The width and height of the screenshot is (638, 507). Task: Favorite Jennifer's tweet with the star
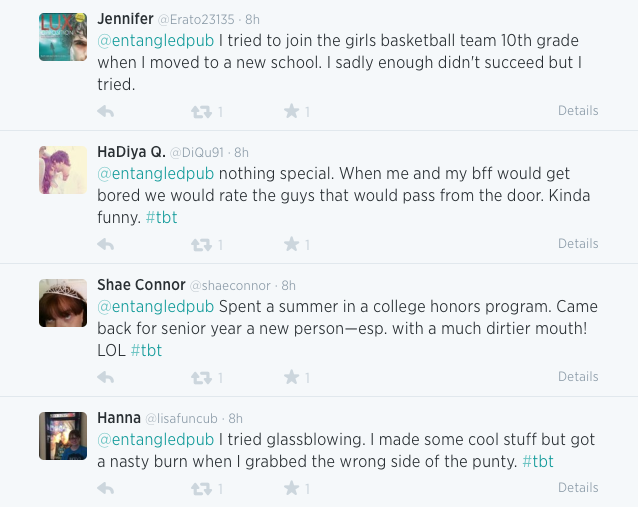(291, 111)
